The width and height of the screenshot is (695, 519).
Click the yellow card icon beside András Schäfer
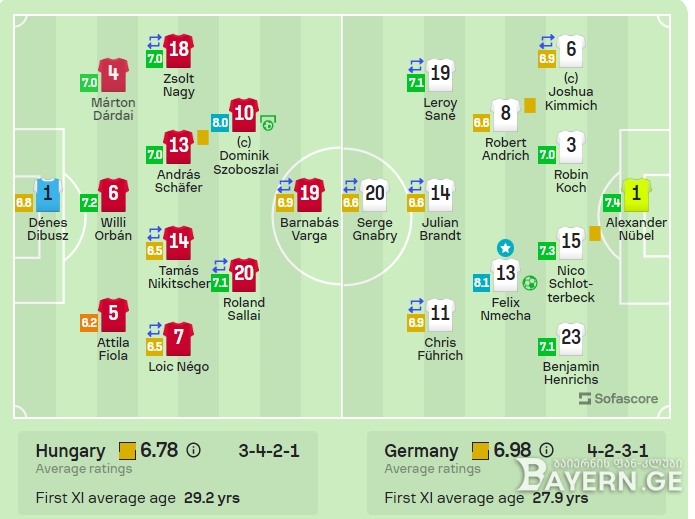click(x=203, y=137)
